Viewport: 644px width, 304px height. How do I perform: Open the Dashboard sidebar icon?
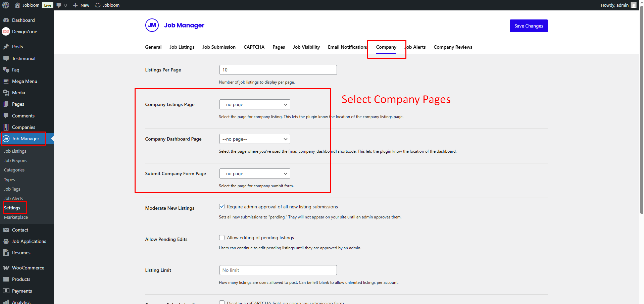click(x=6, y=20)
